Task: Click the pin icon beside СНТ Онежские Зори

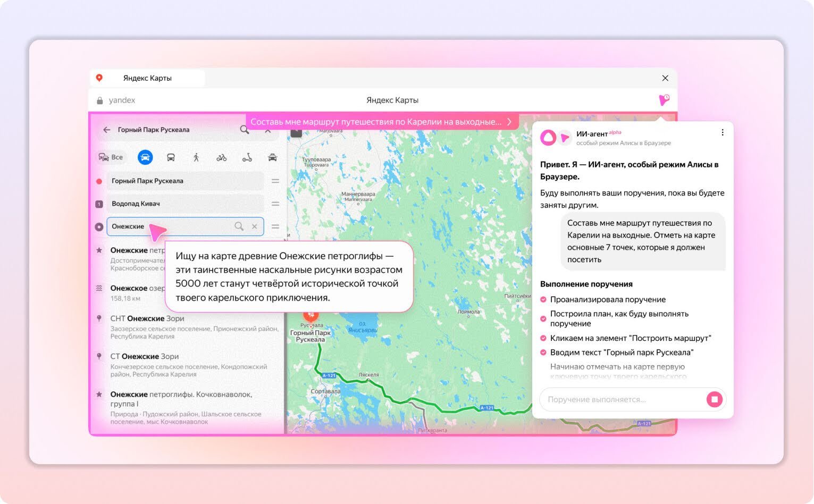Action: click(x=99, y=318)
